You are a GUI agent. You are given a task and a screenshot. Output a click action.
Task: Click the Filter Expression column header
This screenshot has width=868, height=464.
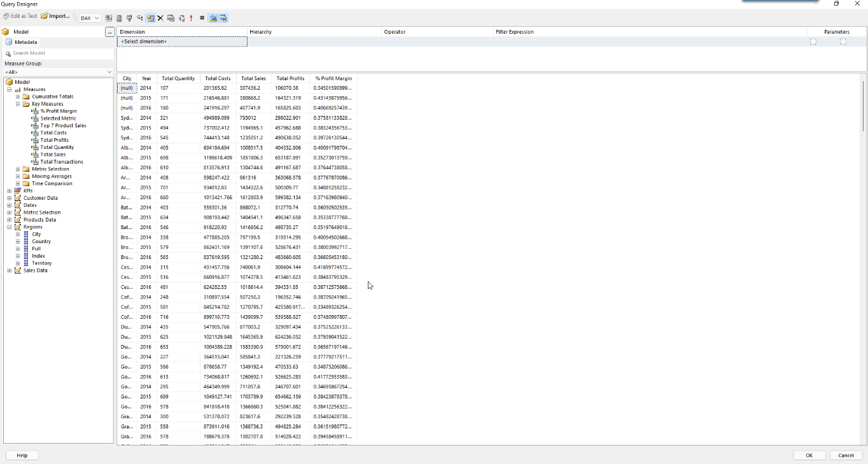tap(650, 32)
